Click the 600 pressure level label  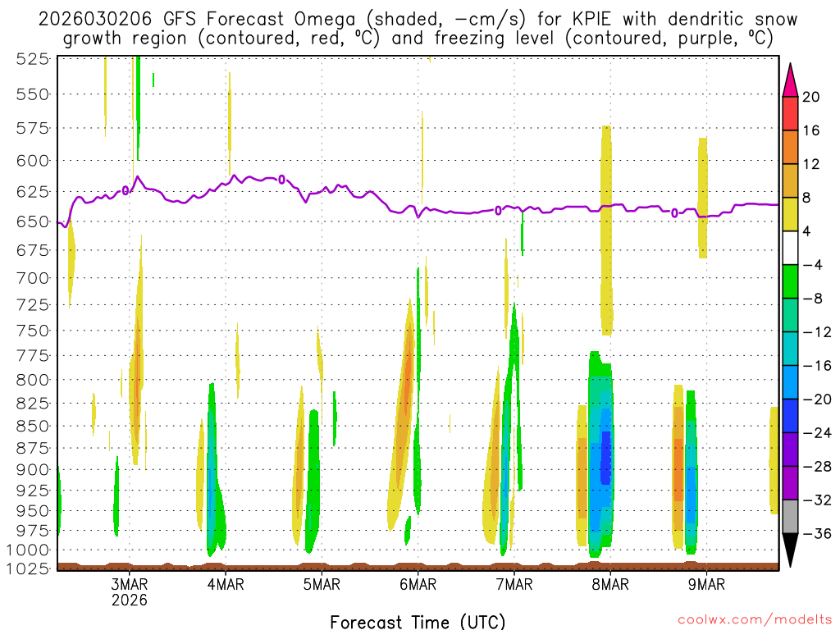pyautogui.click(x=33, y=161)
